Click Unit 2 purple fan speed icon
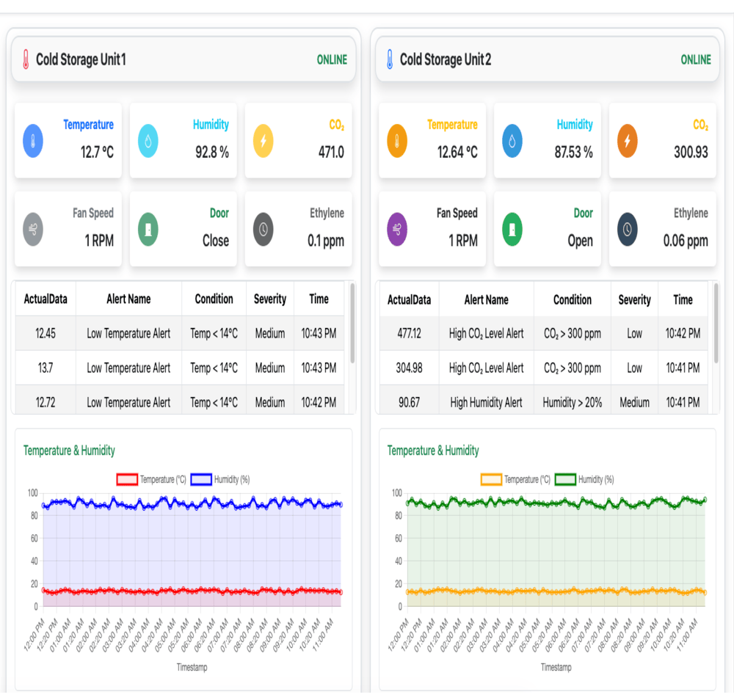 [397, 230]
